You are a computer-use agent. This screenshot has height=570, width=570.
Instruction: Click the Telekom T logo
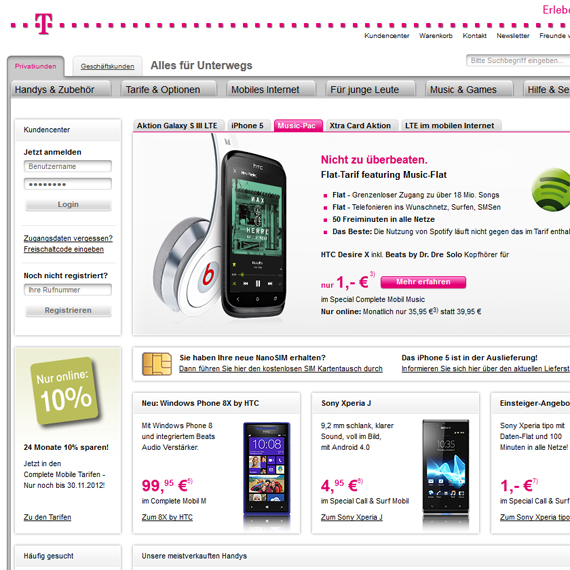44,24
